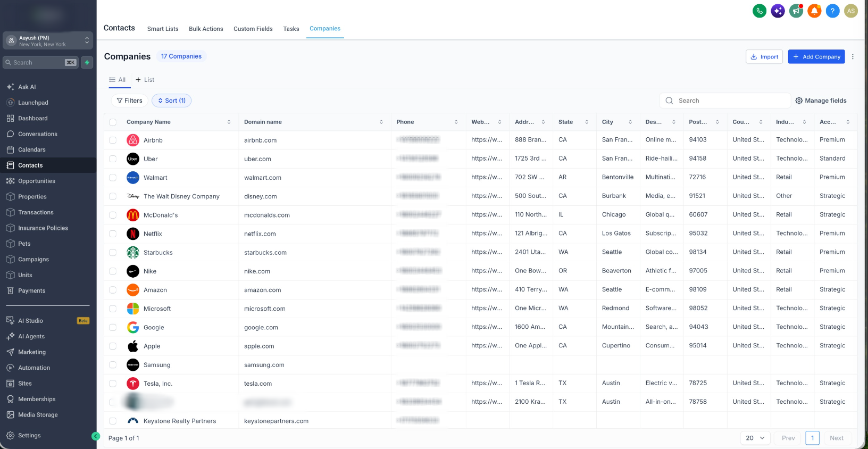Tick the Starbucks row checkbox
The height and width of the screenshot is (449, 868).
(x=113, y=253)
